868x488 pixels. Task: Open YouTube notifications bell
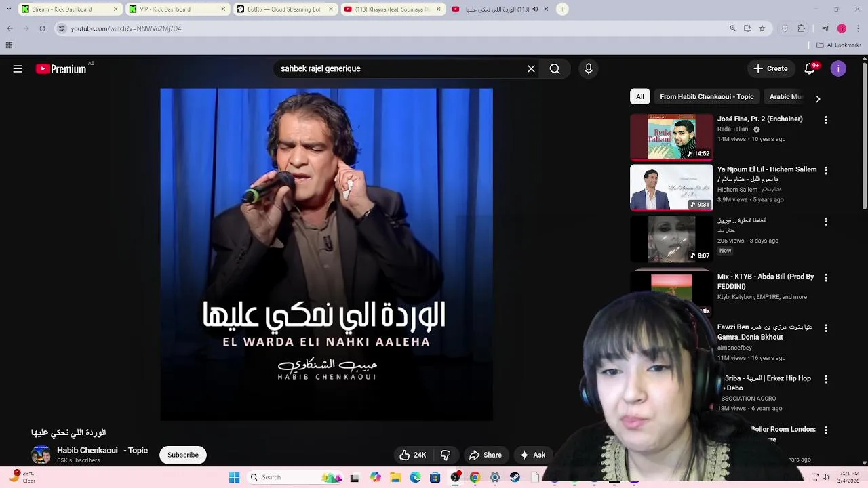coord(810,68)
